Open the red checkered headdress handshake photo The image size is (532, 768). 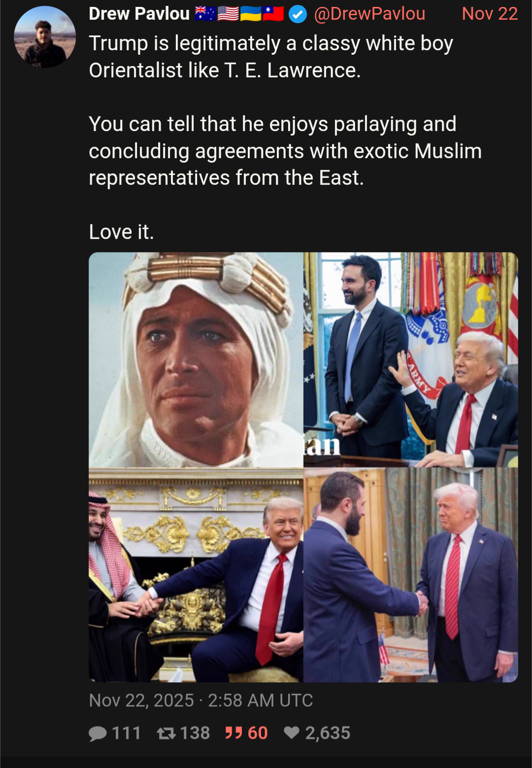196,575
